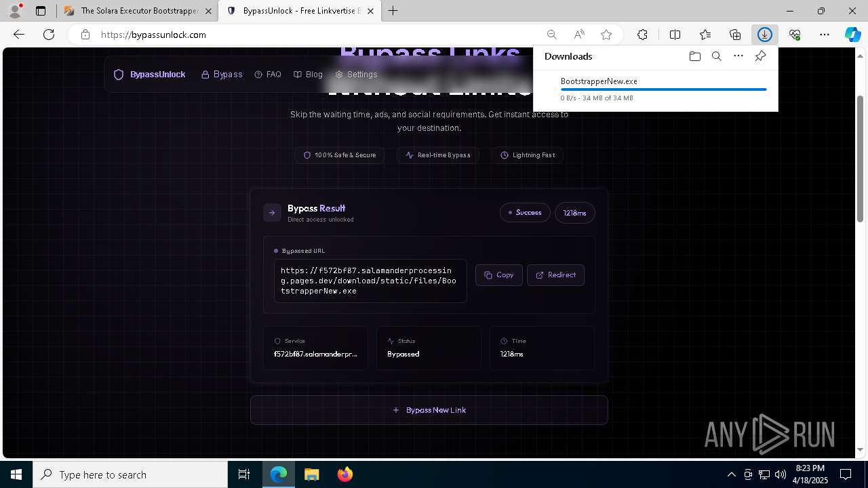868x488 pixels.
Task: Click the page vertical scrollbar
Action: click(x=861, y=159)
